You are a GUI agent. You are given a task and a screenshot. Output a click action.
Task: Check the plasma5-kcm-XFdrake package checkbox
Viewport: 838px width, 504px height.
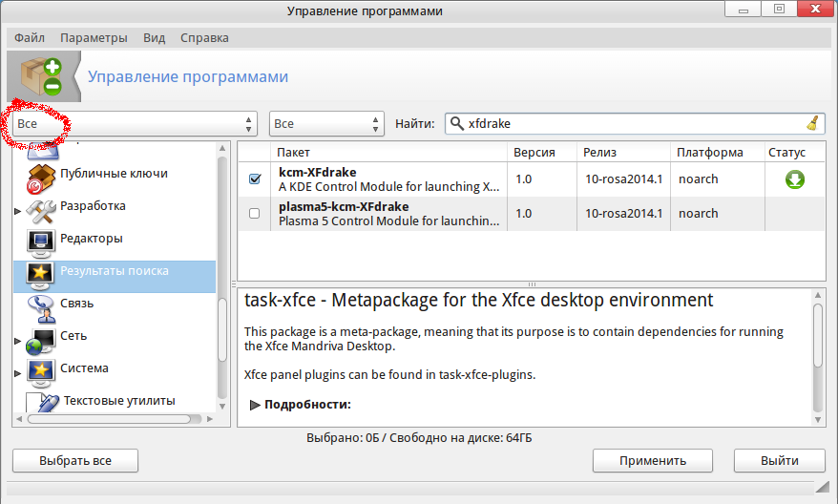click(x=255, y=214)
